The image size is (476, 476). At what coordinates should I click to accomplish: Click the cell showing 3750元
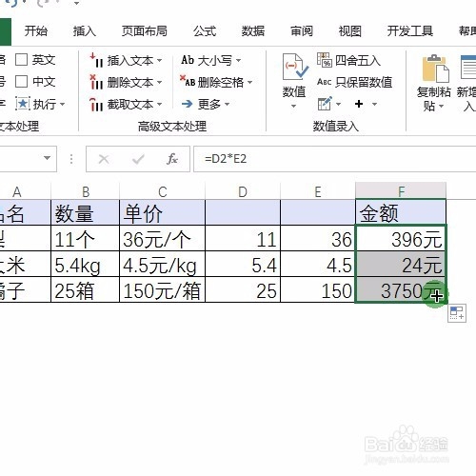tap(401, 289)
